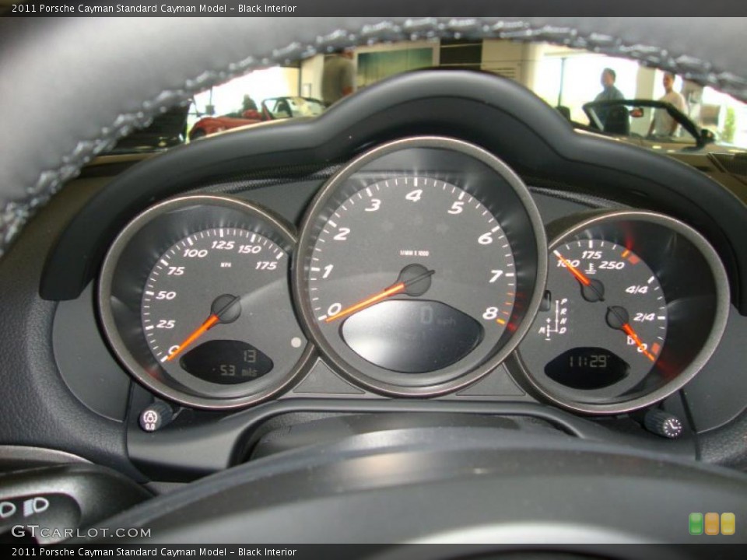The width and height of the screenshot is (747, 560).
Task: Click the speedometer needle hub
Action: point(226,308)
